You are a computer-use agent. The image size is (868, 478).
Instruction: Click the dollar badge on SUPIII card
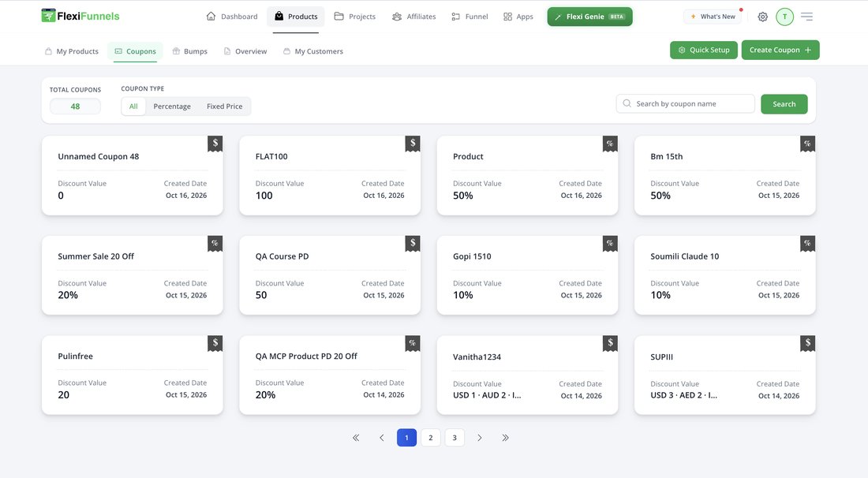coord(808,343)
